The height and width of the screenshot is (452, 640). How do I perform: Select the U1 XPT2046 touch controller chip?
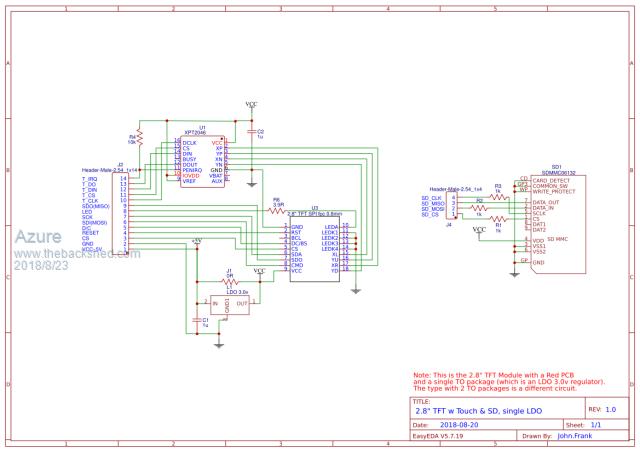[x=202, y=162]
